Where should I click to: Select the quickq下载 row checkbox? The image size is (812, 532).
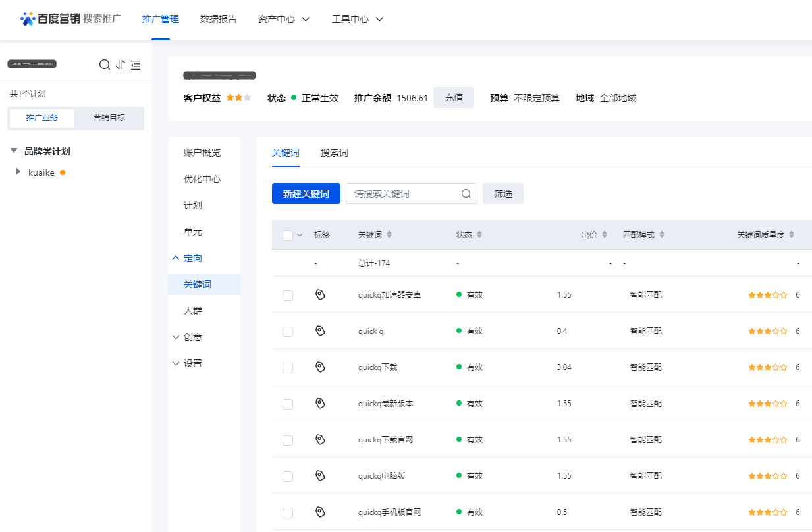tap(288, 368)
